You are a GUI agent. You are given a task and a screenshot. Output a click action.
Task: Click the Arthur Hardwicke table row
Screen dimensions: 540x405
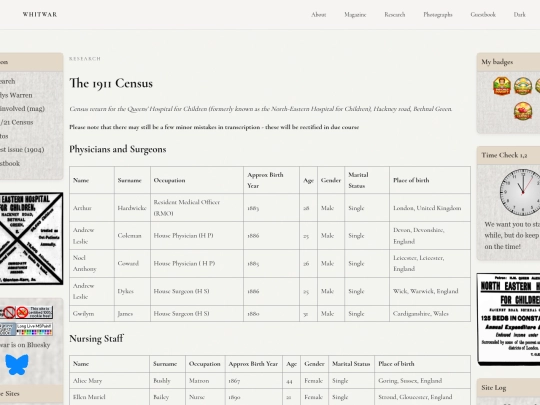click(270, 208)
